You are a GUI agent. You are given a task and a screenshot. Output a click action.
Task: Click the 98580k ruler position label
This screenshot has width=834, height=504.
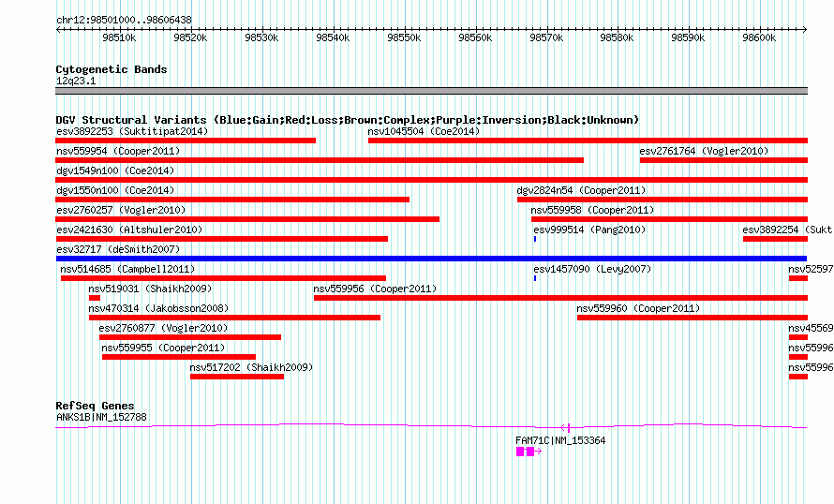pos(617,37)
